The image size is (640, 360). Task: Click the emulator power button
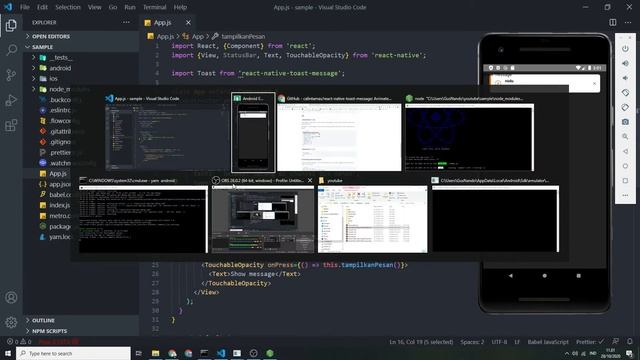625,49
